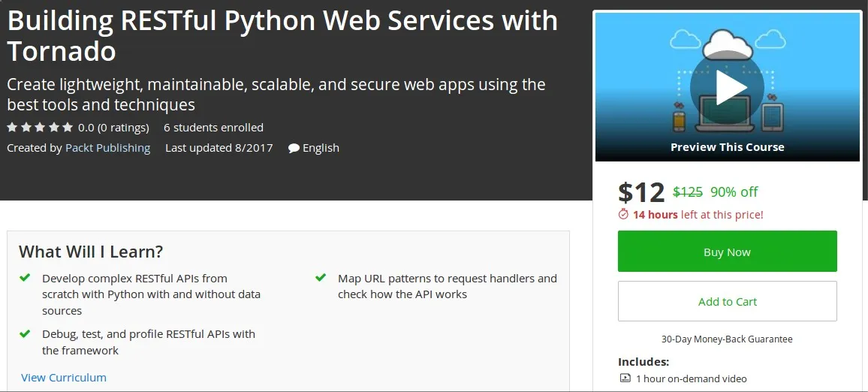Click the red timer clock icon

pos(623,215)
